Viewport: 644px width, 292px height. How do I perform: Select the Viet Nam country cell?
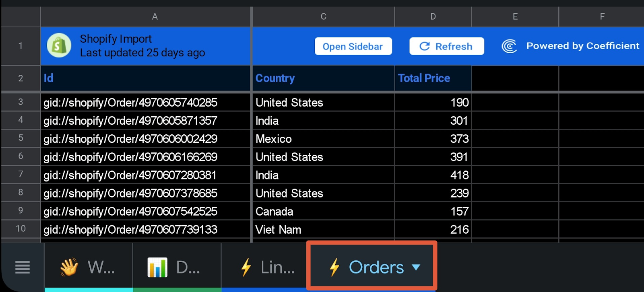pos(323,229)
